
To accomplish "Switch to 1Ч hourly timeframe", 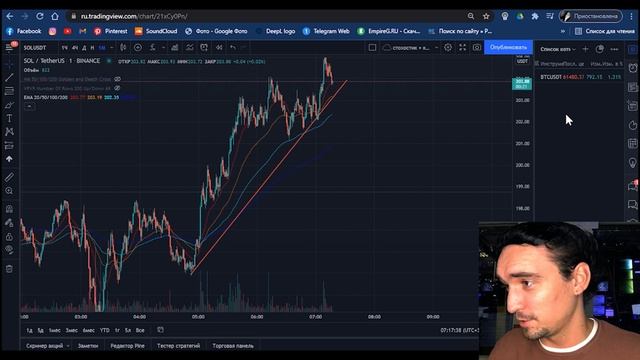I will (x=64, y=48).
